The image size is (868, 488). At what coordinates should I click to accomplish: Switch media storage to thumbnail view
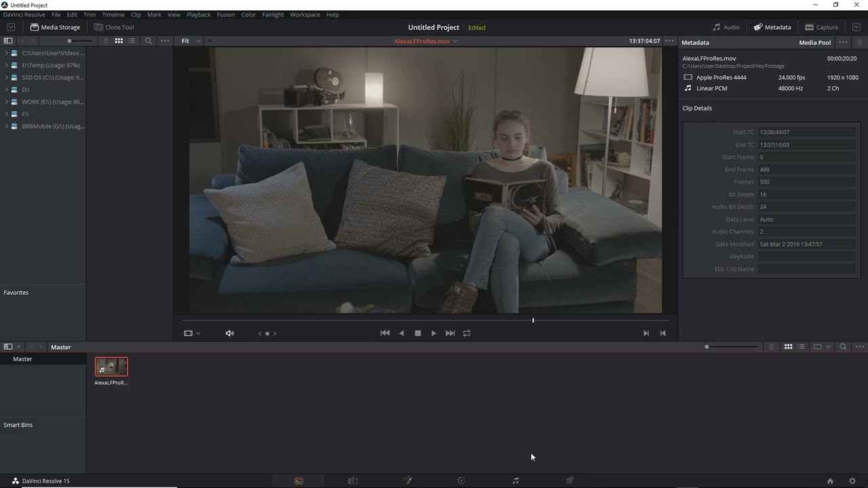[x=119, y=41]
